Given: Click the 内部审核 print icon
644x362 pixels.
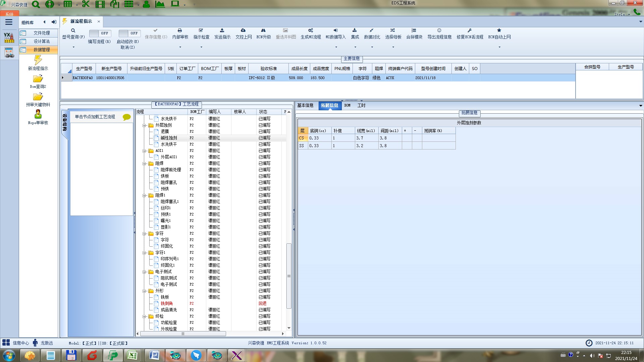Looking at the screenshot, I should click(x=180, y=31).
